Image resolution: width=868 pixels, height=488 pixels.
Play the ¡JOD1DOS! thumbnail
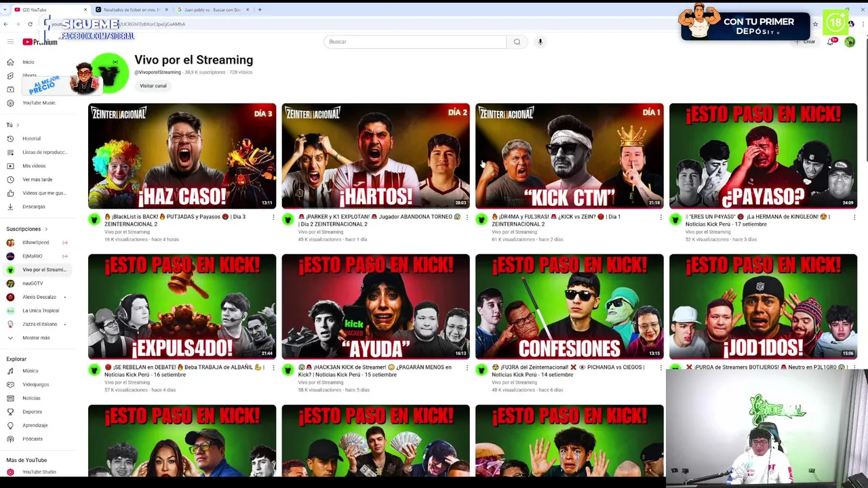coord(763,306)
